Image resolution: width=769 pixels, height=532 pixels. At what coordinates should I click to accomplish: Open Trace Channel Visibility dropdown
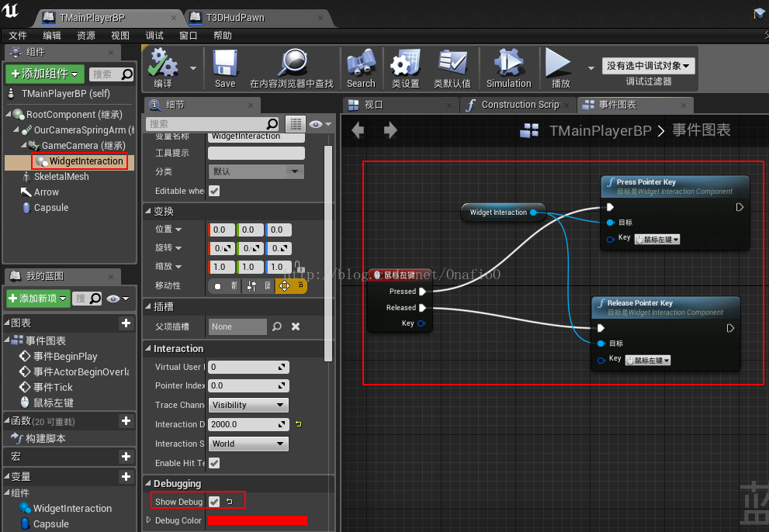pyautogui.click(x=248, y=405)
